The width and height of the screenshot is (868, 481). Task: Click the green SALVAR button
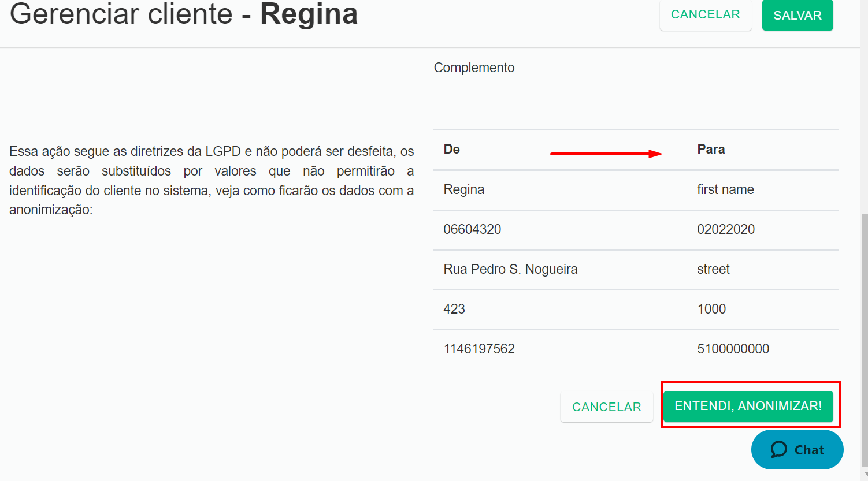click(797, 15)
